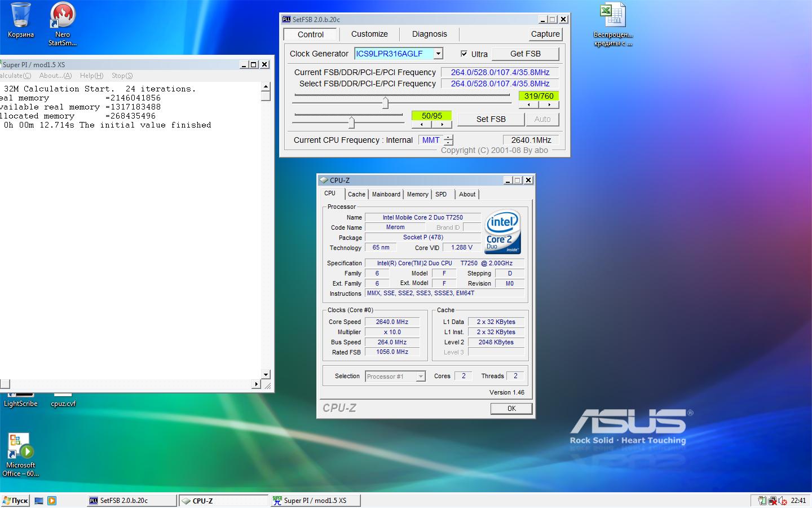Click right arrow under 50/95 value
812x508 pixels.
[x=442, y=124]
